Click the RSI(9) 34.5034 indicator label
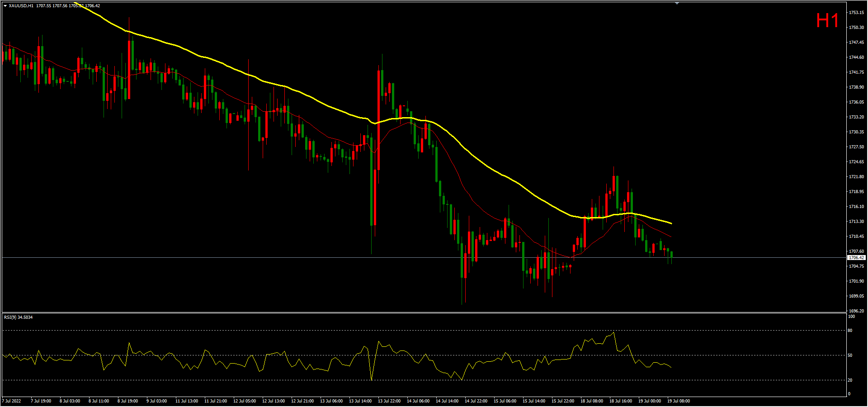This screenshot has height=407, width=868. tap(18, 317)
